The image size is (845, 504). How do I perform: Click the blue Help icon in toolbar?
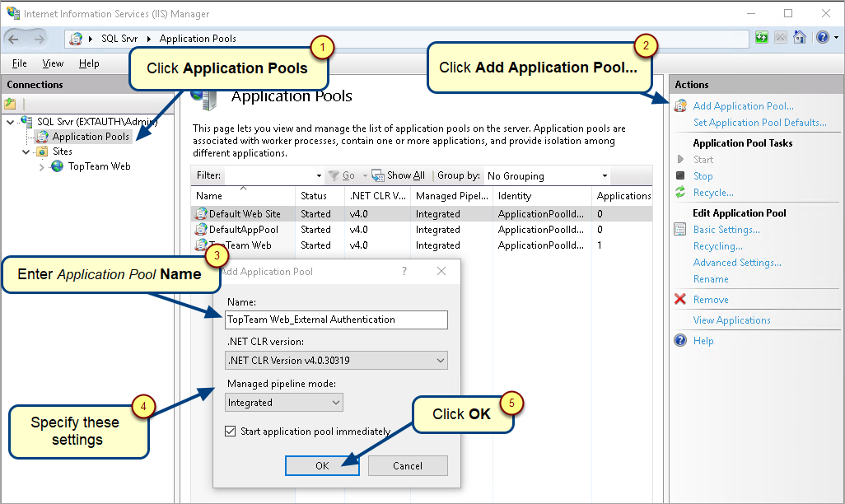click(x=823, y=37)
